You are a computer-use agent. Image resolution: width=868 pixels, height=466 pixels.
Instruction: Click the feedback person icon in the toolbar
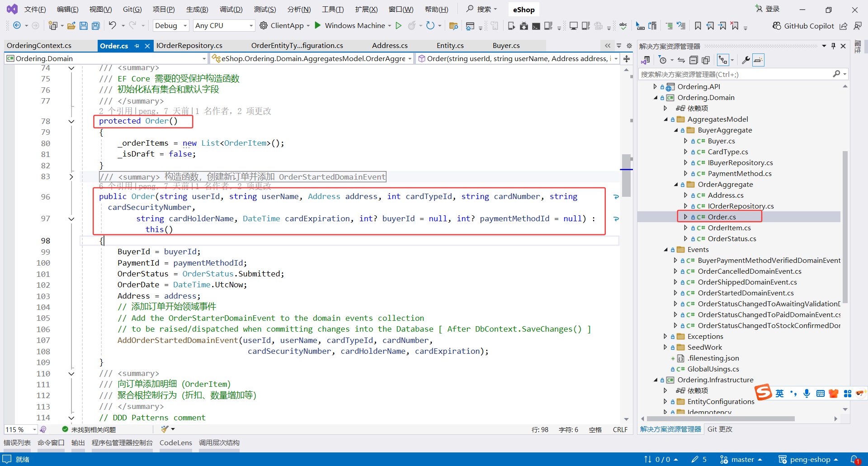(x=858, y=26)
